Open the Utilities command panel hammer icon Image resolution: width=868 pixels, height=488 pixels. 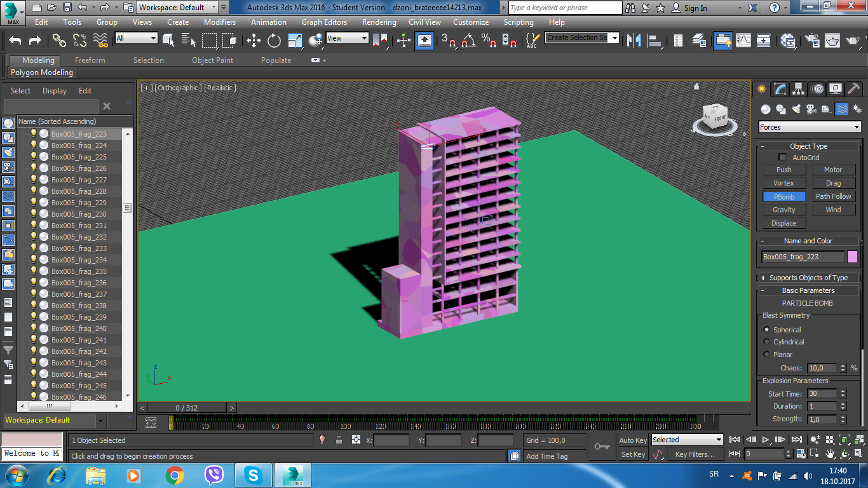855,89
